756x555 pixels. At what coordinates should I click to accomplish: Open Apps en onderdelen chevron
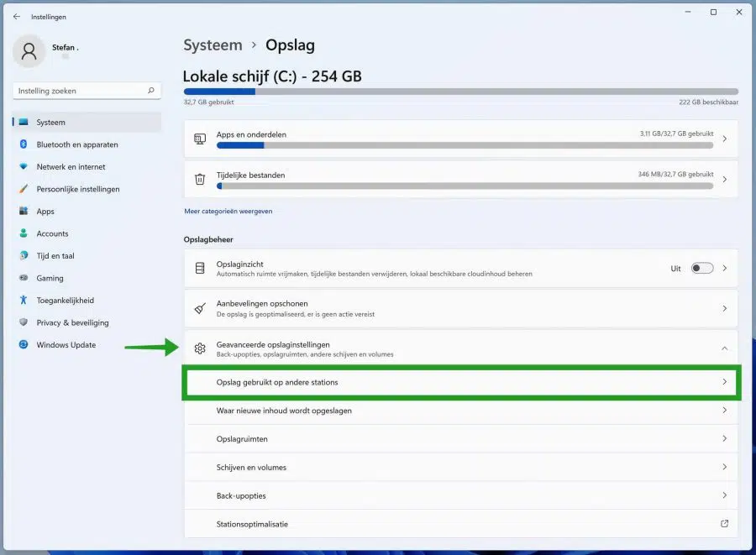725,139
